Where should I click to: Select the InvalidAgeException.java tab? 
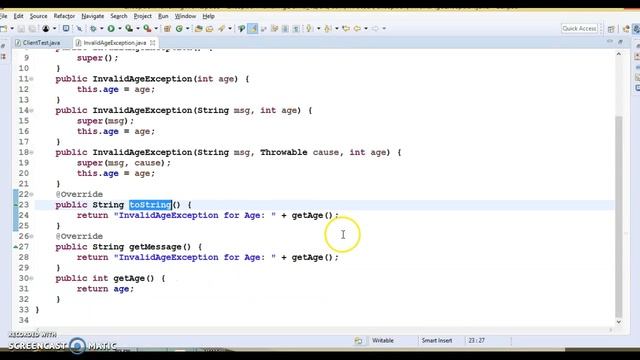point(114,42)
